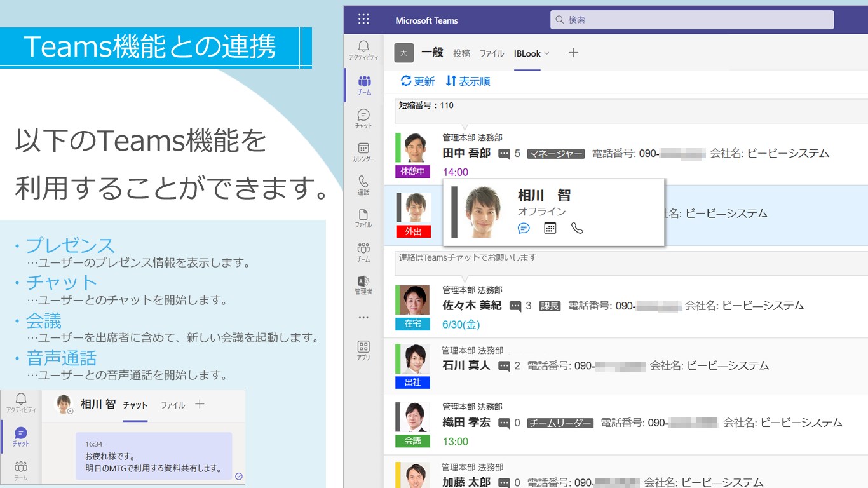Click 織田 孝宏 profile photo
The image size is (868, 488).
416,417
